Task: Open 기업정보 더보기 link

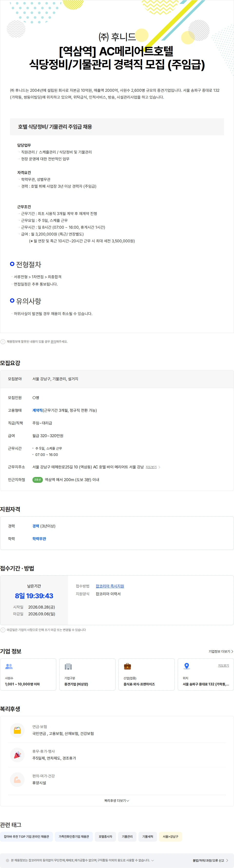Action: click(x=221, y=651)
